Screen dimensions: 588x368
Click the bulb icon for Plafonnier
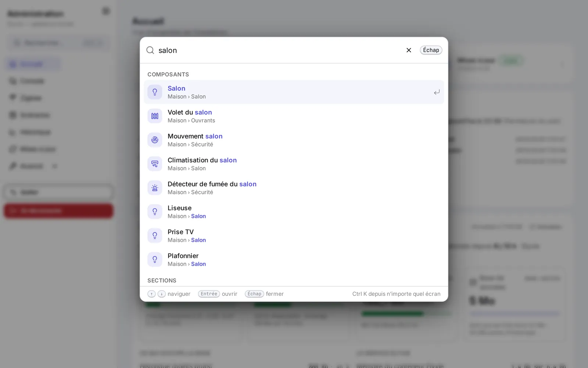155,259
